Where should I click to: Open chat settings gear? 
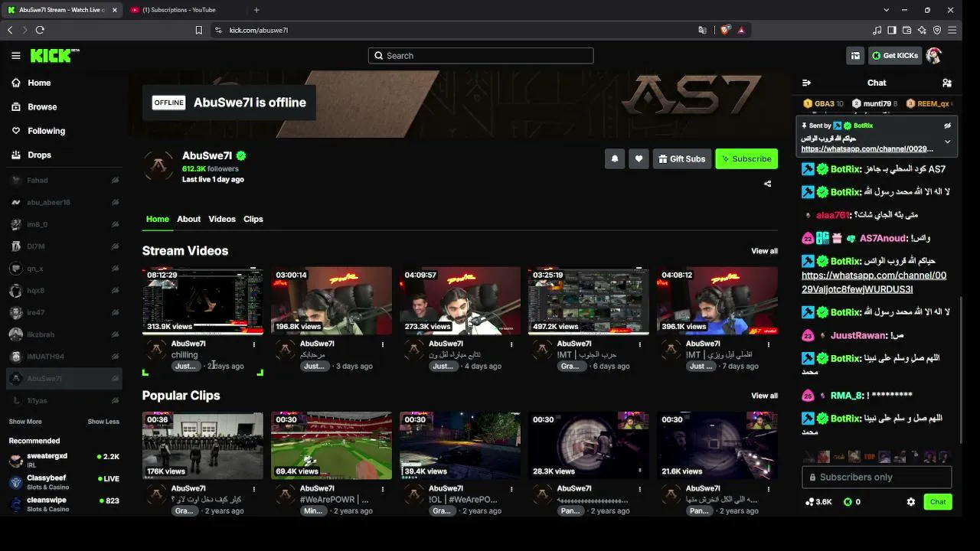910,502
